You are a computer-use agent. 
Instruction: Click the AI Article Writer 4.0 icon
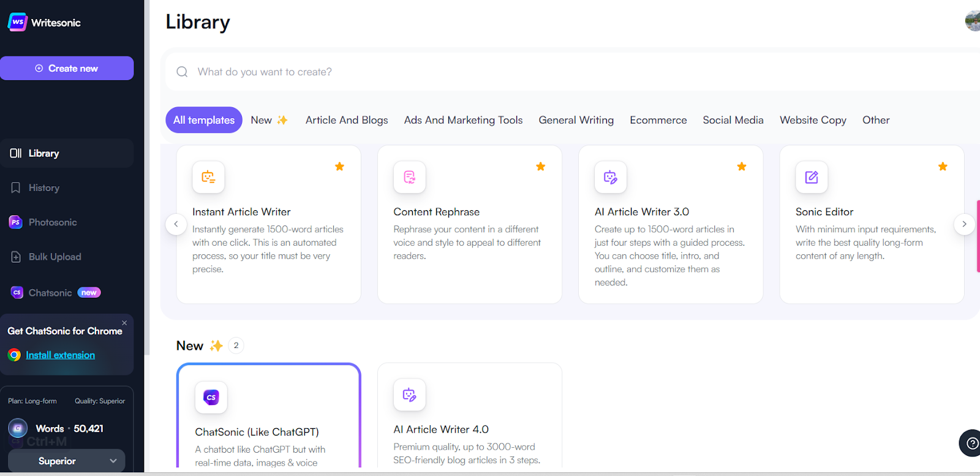click(409, 395)
